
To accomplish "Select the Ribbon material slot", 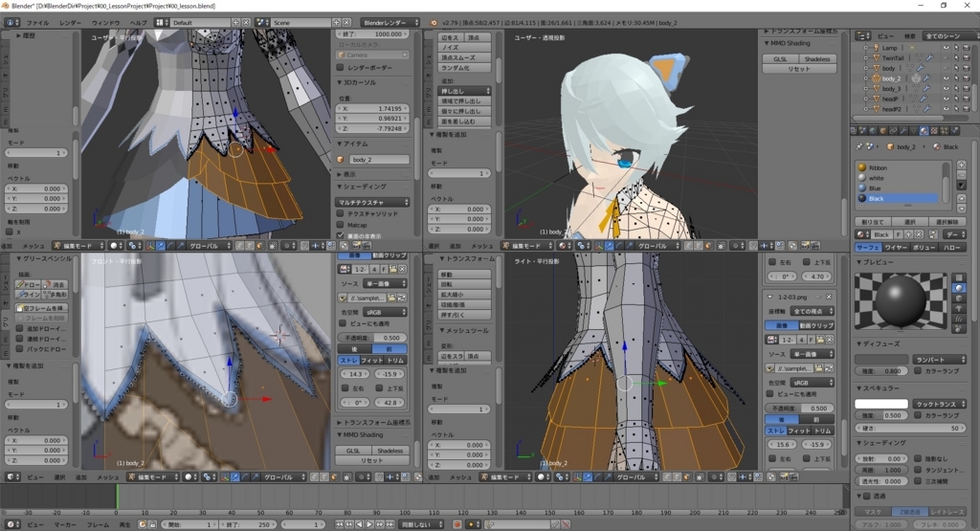I will click(x=896, y=167).
